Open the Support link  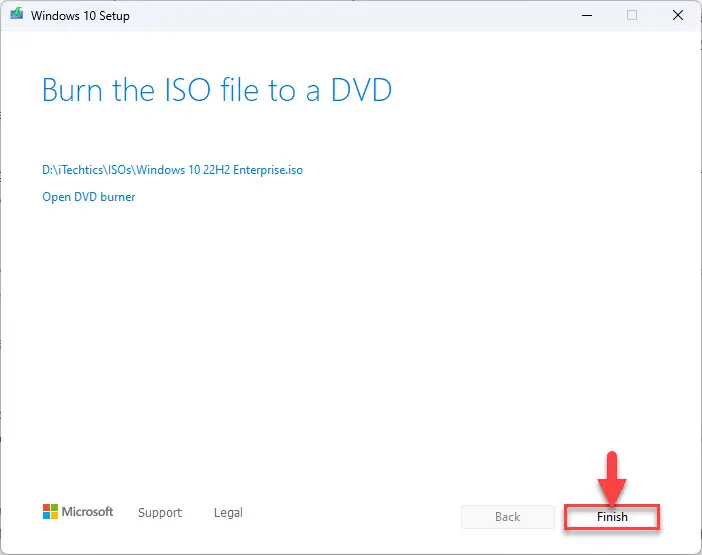point(160,512)
